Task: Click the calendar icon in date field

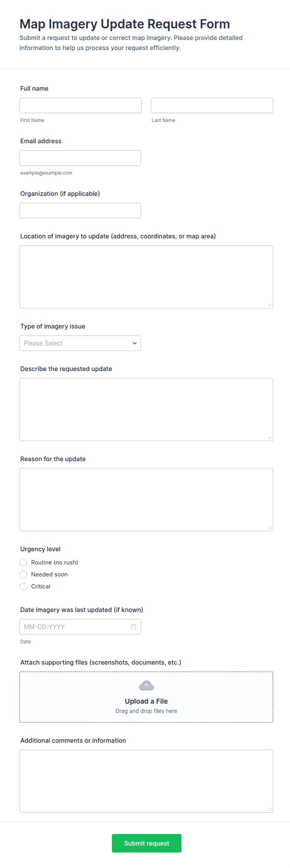Action: tap(133, 626)
